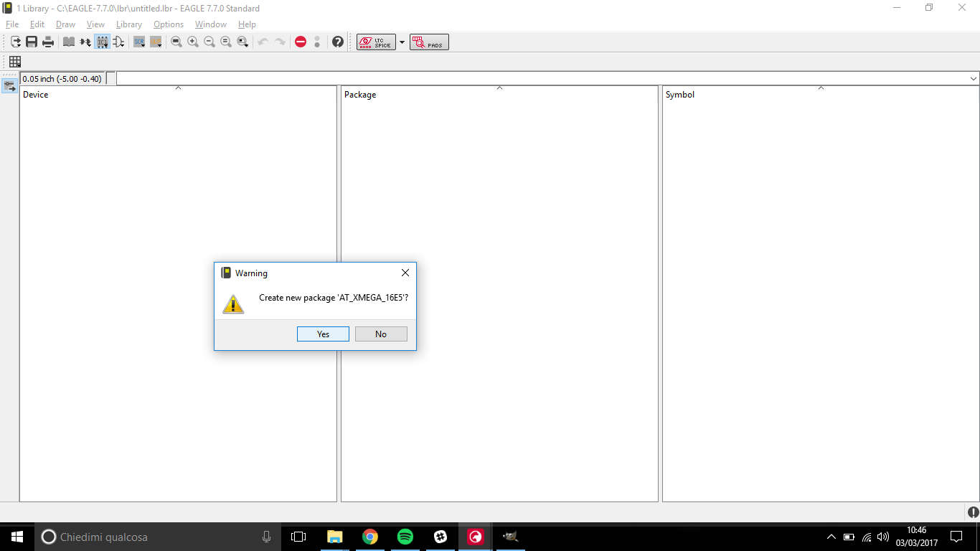Image resolution: width=980 pixels, height=551 pixels.
Task: Open Spotify from taskbar
Action: (x=405, y=537)
